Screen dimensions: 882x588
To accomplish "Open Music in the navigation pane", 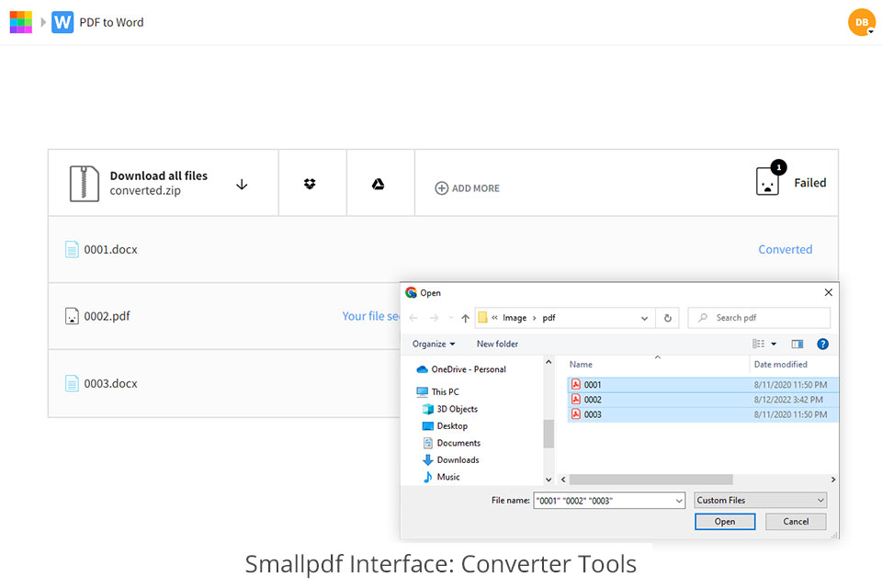I will (x=442, y=477).
